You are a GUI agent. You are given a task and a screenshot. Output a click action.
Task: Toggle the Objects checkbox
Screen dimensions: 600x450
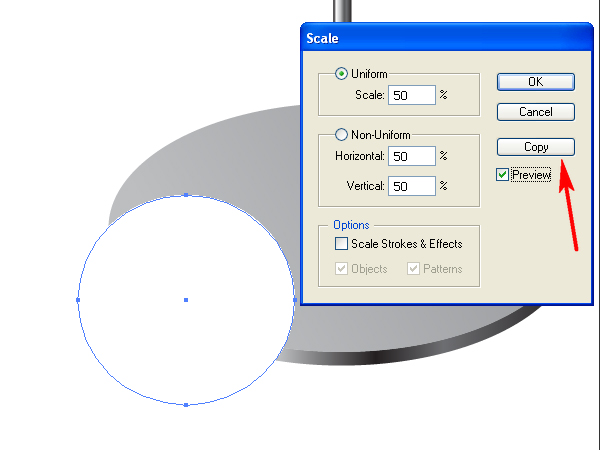pos(341,269)
